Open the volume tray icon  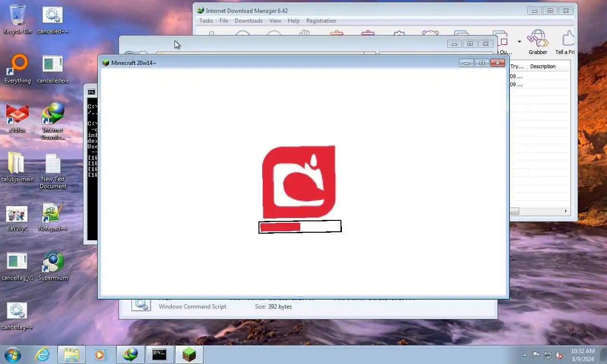pos(559,355)
